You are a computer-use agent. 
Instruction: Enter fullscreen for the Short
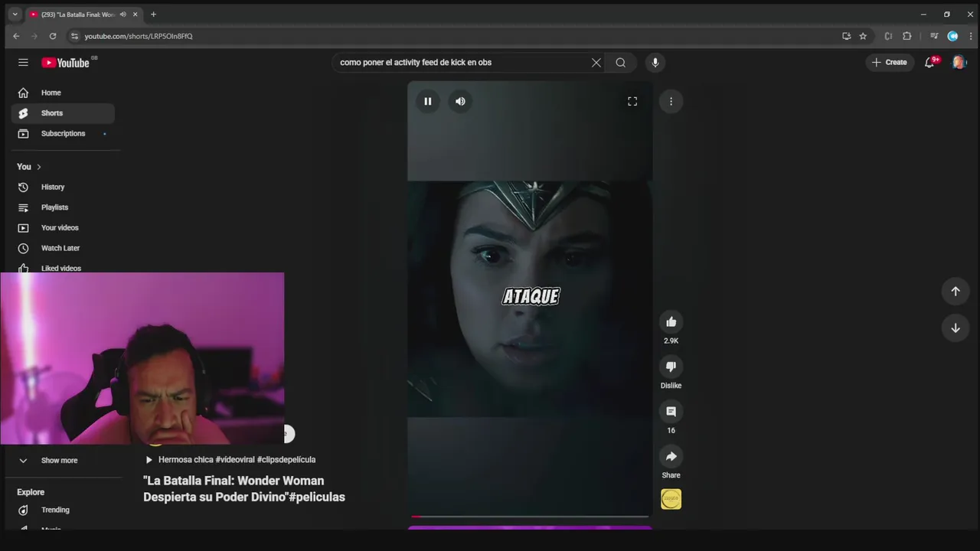(632, 101)
